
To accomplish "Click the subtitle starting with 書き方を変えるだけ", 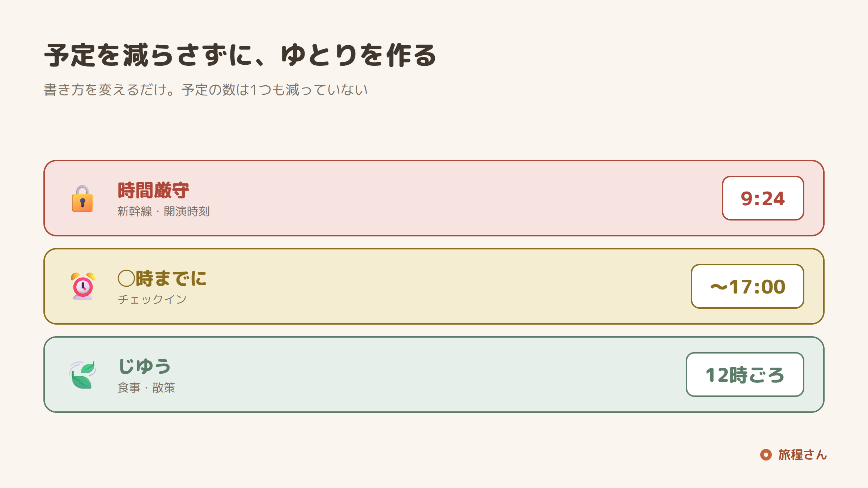I will 205,90.
